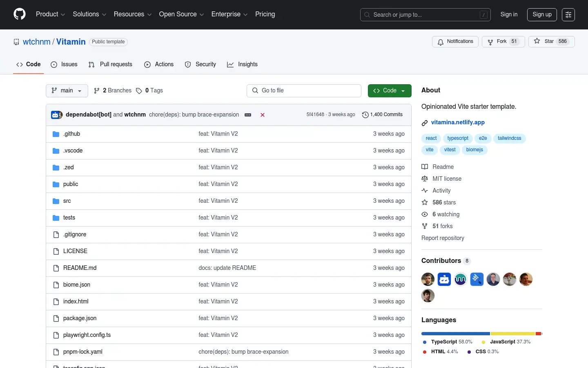This screenshot has height=368, width=588.
Task: Focus the Search or jump to field
Action: [x=425, y=15]
